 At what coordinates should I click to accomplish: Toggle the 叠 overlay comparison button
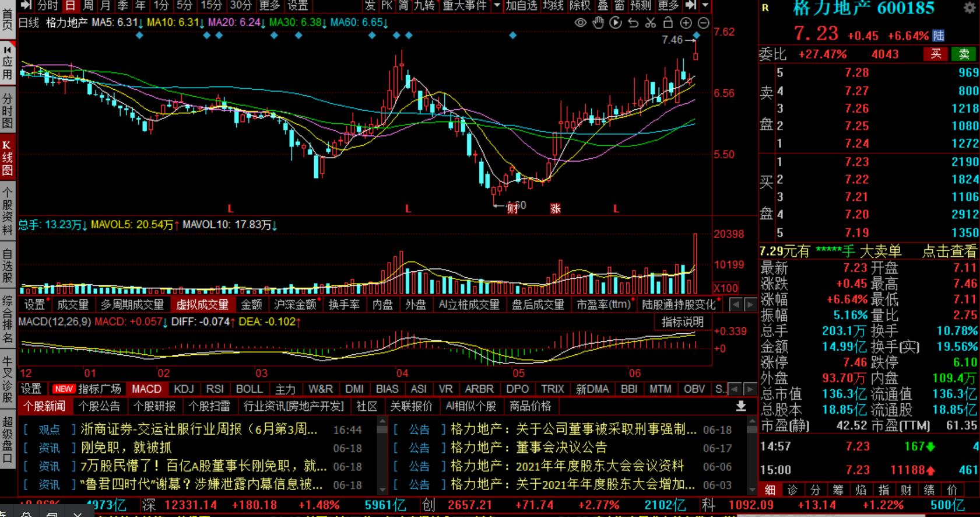(x=603, y=6)
